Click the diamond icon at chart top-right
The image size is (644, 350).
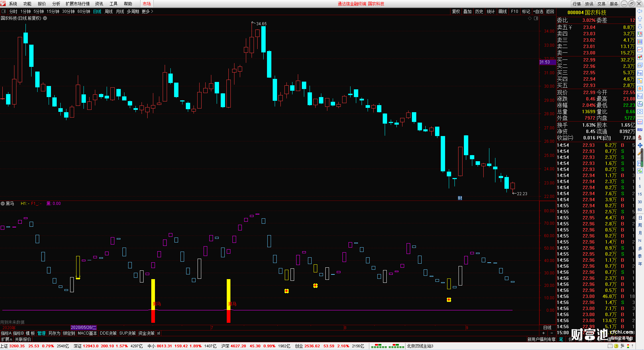point(530,18)
